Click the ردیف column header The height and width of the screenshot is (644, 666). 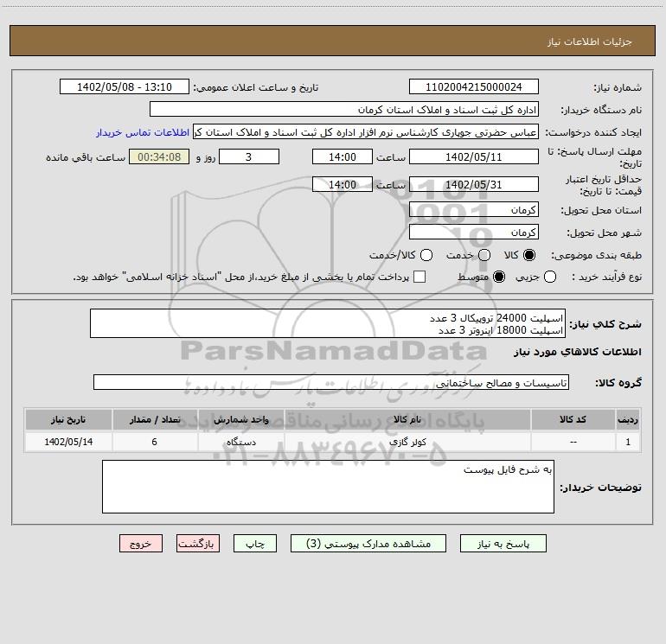628,419
